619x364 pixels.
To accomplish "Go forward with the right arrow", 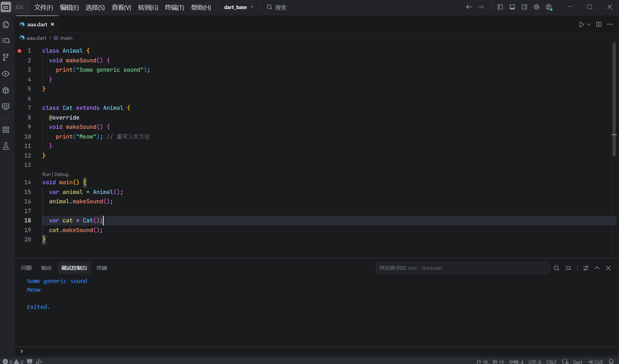I will (x=481, y=7).
